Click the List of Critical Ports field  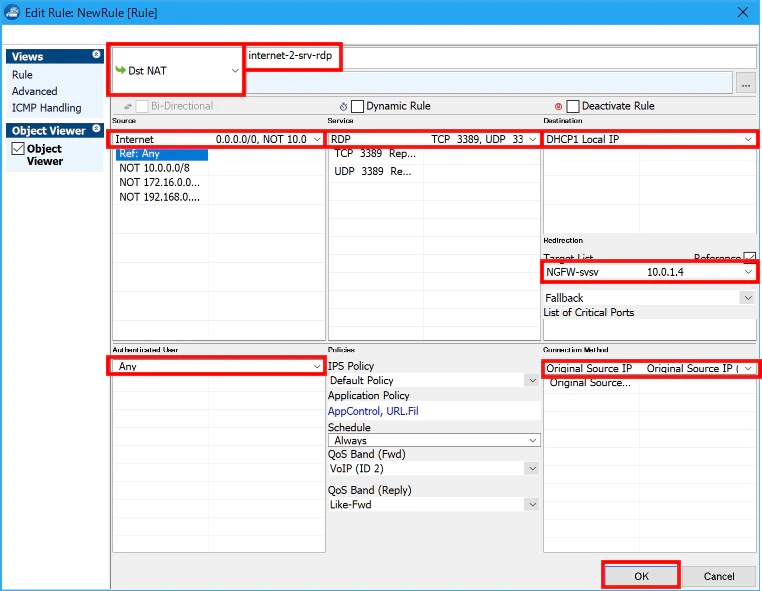(650, 330)
